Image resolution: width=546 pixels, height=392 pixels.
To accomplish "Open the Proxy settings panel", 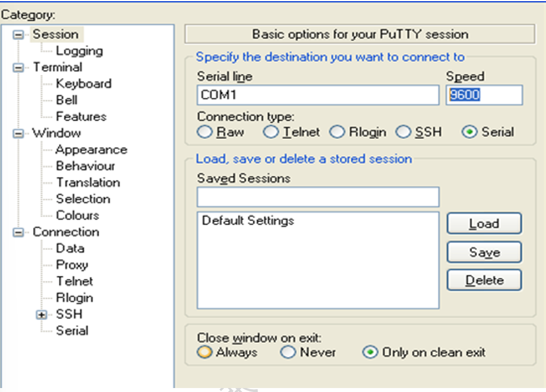I will (72, 265).
